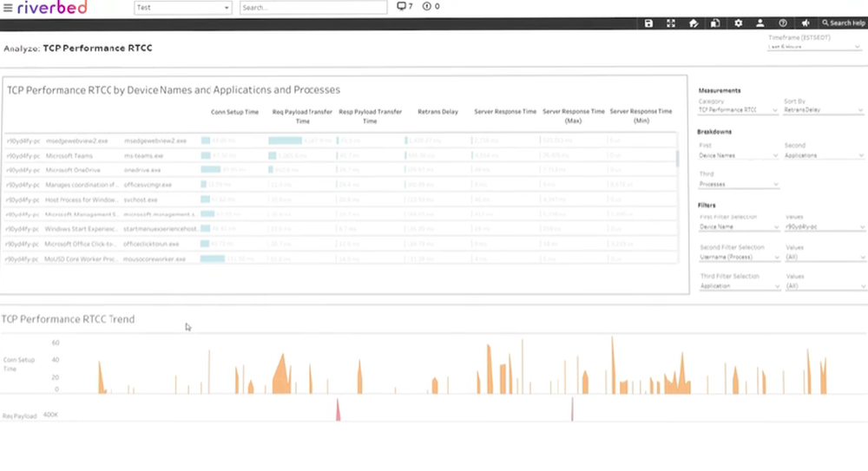The image size is (868, 471).
Task: Open the First breakdown Device Names dropdown
Action: coord(738,155)
